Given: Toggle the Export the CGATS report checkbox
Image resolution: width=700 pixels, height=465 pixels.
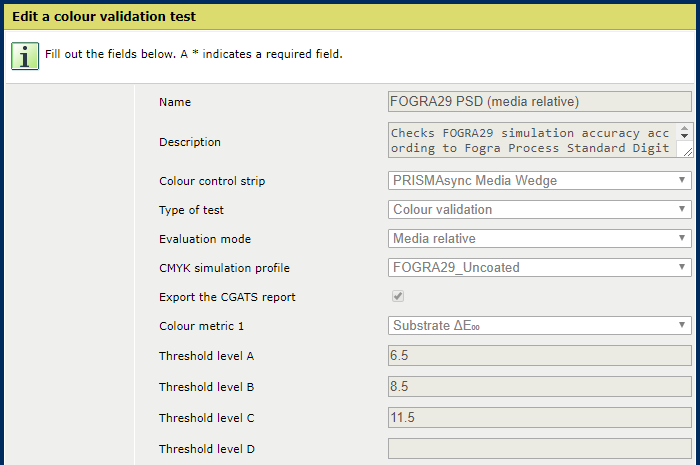Looking at the screenshot, I should coord(398,297).
